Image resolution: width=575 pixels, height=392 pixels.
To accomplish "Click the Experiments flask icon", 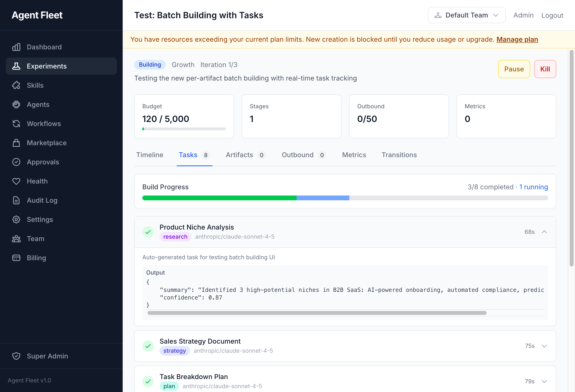I will [16, 66].
